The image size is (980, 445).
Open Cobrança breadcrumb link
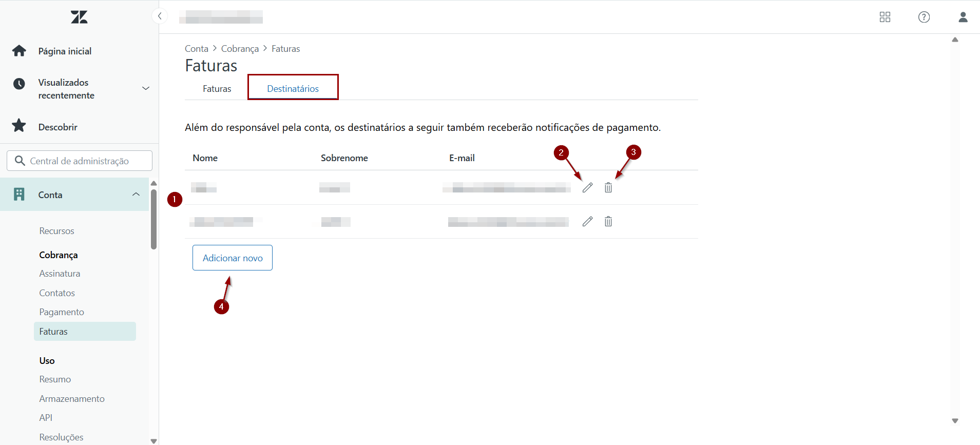240,49
